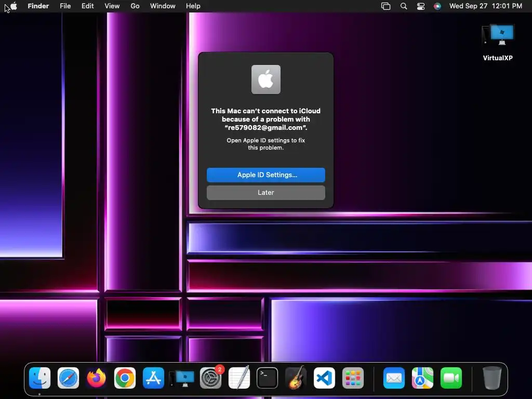This screenshot has width=532, height=399.
Task: Open the Go menu
Action: pyautogui.click(x=135, y=6)
